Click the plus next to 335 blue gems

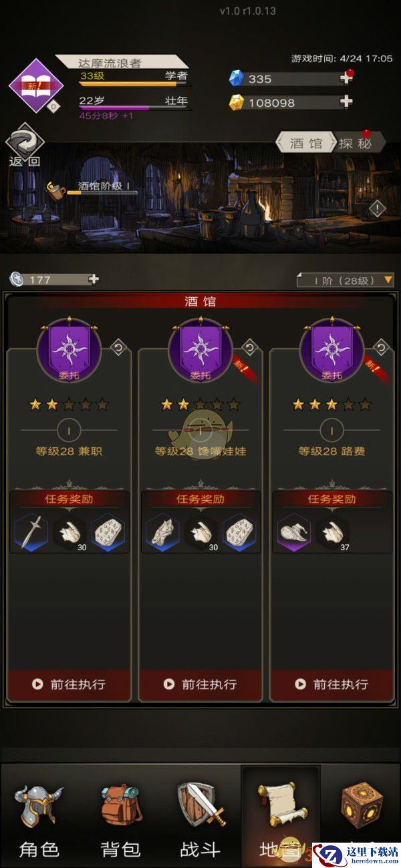346,78
